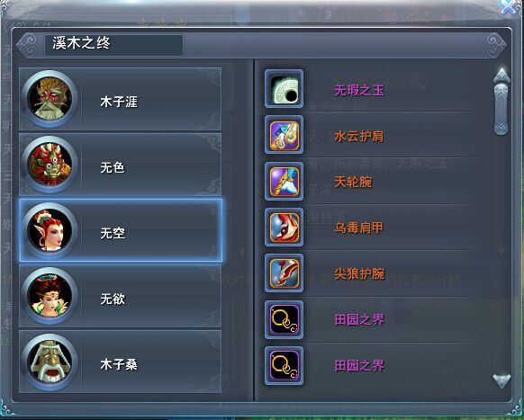Click the 尖狼护腕 wrist guard icon
This screenshot has width=524, height=420.
[x=284, y=273]
